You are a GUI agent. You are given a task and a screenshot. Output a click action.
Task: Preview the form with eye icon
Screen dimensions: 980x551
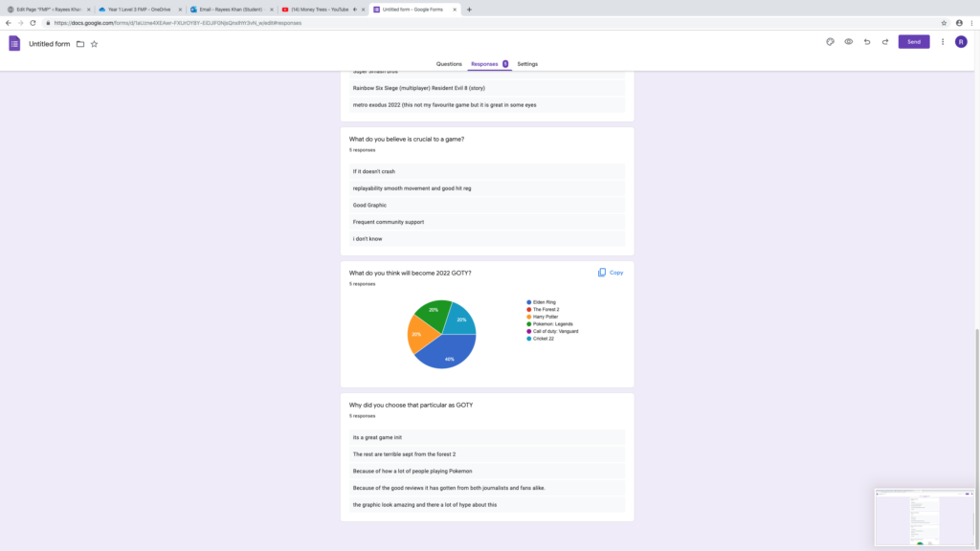coord(848,42)
